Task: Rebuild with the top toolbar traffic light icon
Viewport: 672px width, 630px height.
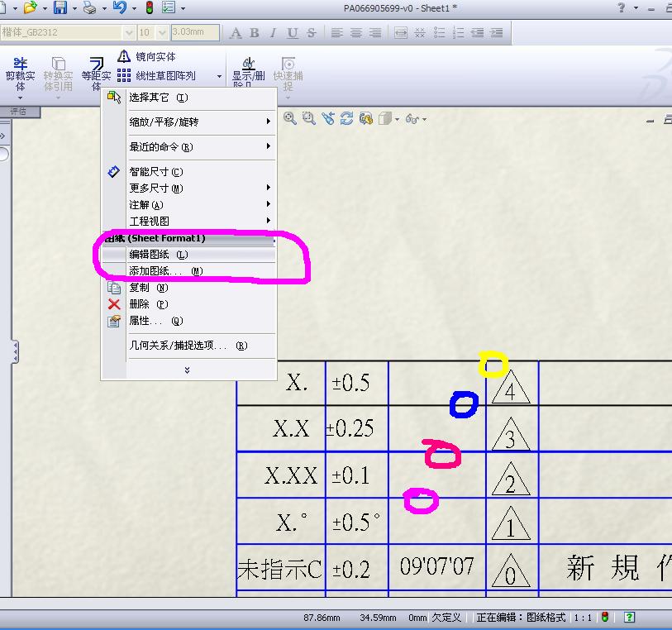Action: tap(150, 7)
